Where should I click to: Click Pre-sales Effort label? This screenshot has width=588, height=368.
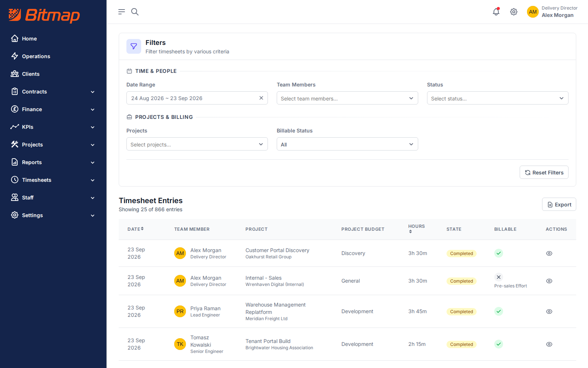510,286
